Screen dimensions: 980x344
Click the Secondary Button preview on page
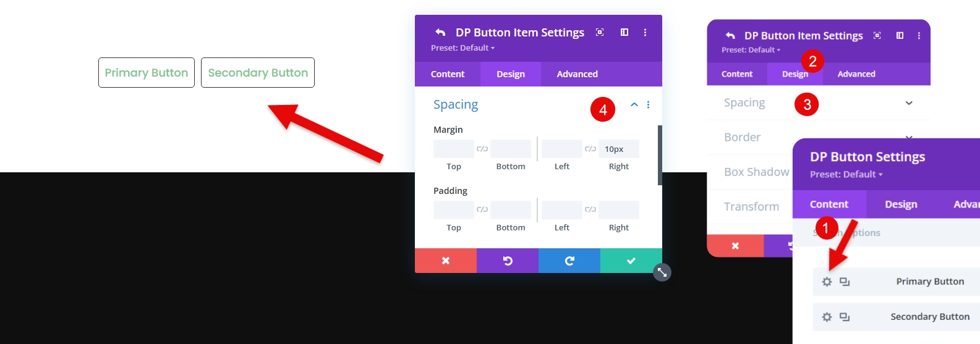(x=258, y=73)
